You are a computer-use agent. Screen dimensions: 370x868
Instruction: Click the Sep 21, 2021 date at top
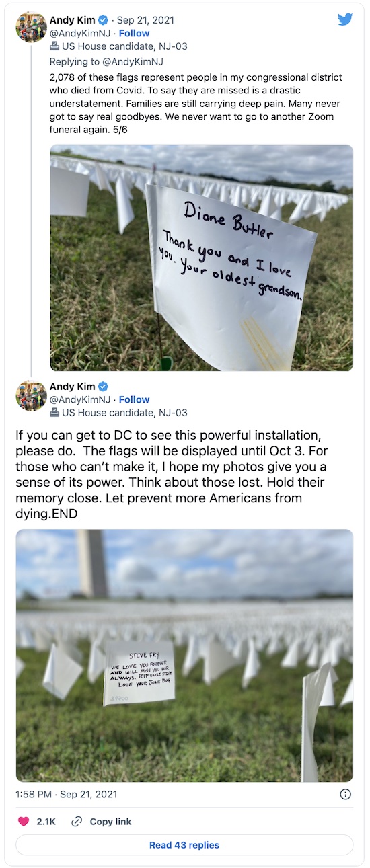point(147,20)
